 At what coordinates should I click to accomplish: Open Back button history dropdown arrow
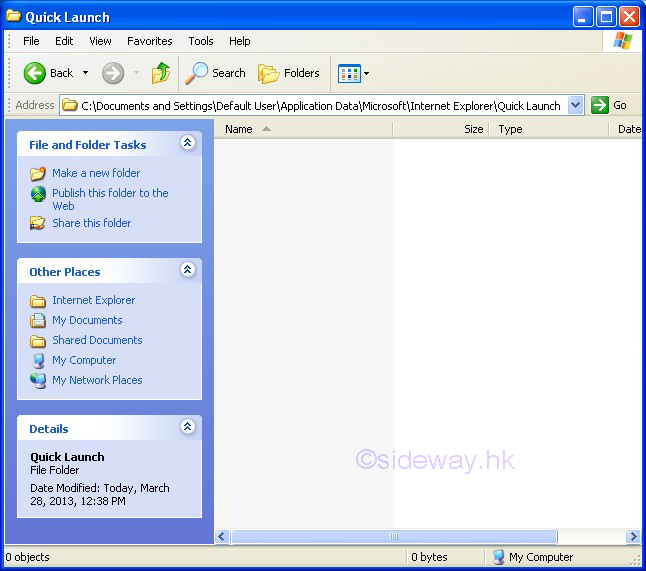(85, 73)
